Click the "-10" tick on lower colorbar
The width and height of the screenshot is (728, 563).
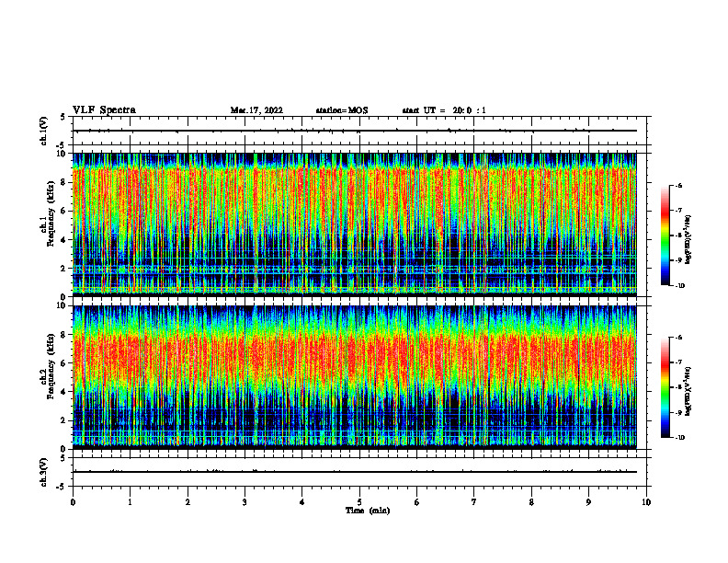tap(679, 438)
